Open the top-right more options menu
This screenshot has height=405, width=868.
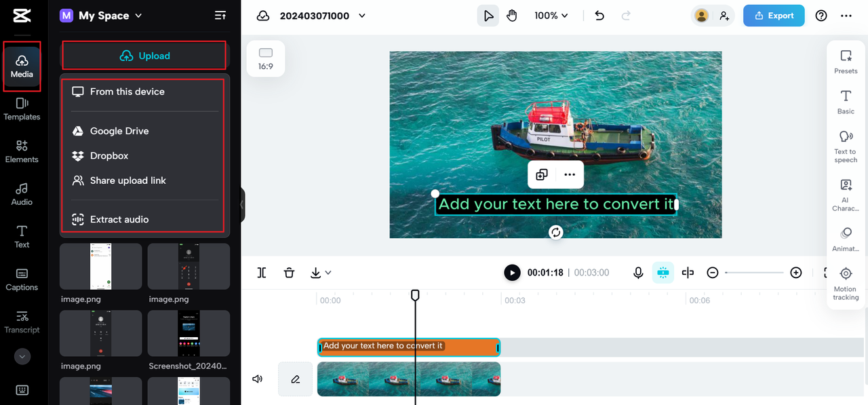pyautogui.click(x=846, y=16)
